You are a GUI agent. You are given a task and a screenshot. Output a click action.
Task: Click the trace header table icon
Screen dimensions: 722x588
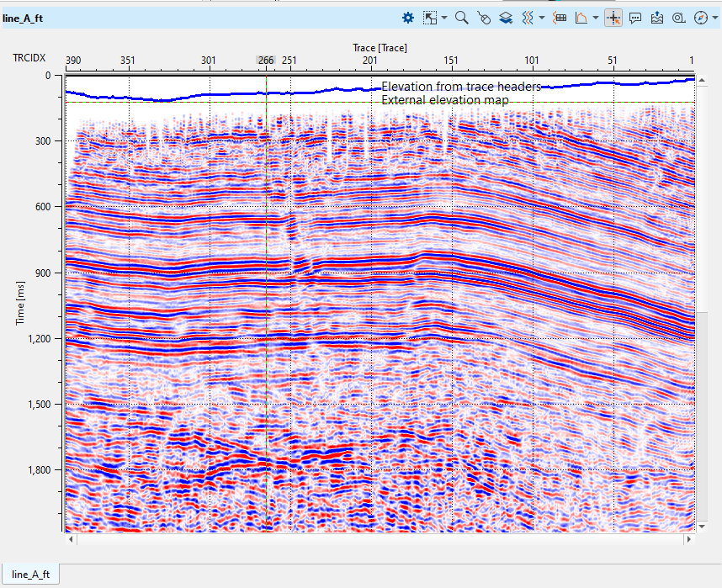tap(561, 18)
